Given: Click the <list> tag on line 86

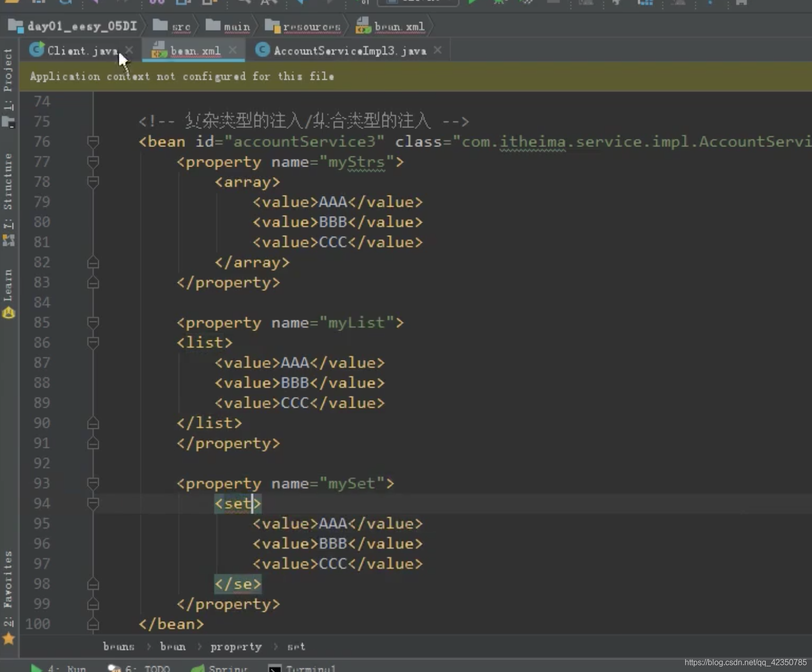Looking at the screenshot, I should pyautogui.click(x=205, y=343).
